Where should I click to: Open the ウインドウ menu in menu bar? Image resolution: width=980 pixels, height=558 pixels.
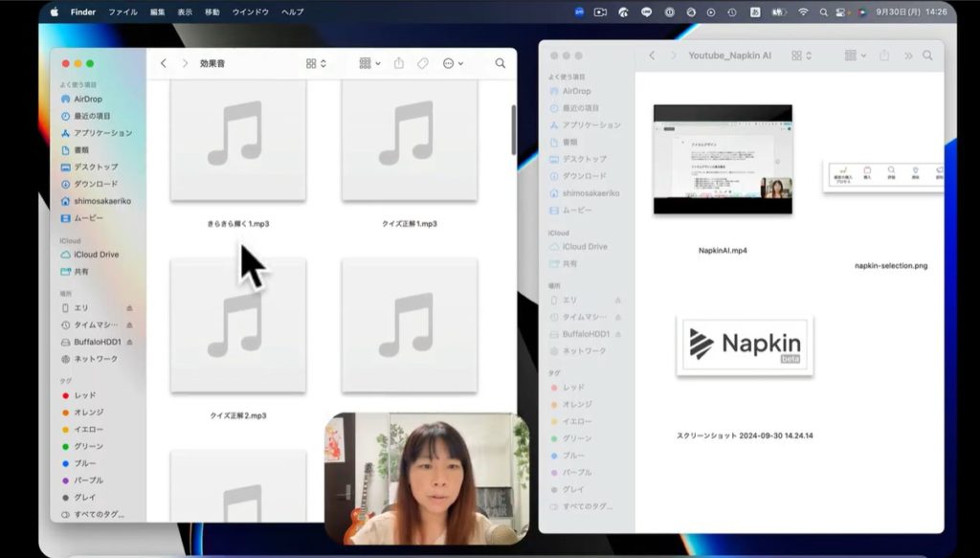pos(250,11)
